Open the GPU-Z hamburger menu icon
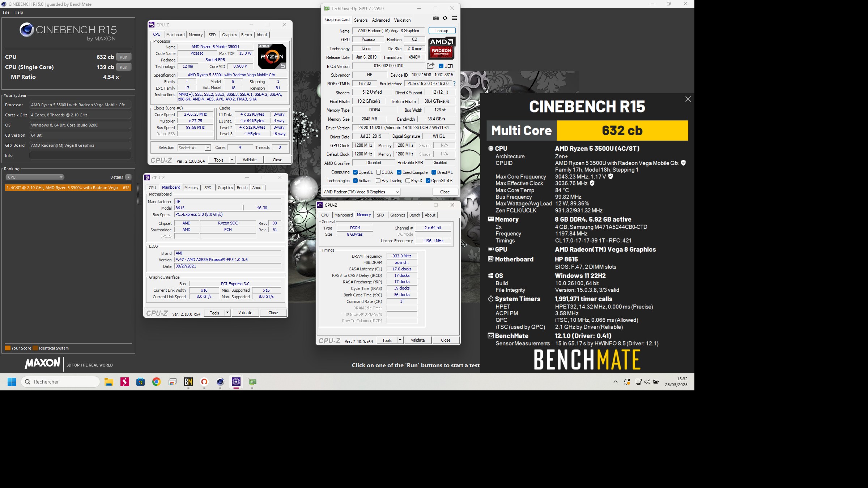This screenshot has height=488, width=868. click(455, 18)
